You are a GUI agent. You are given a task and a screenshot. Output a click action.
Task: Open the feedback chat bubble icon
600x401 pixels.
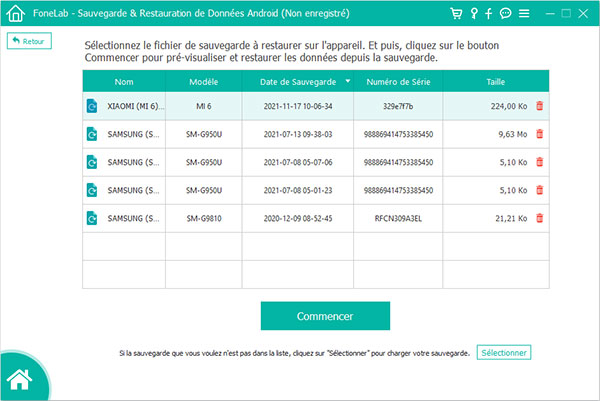504,14
